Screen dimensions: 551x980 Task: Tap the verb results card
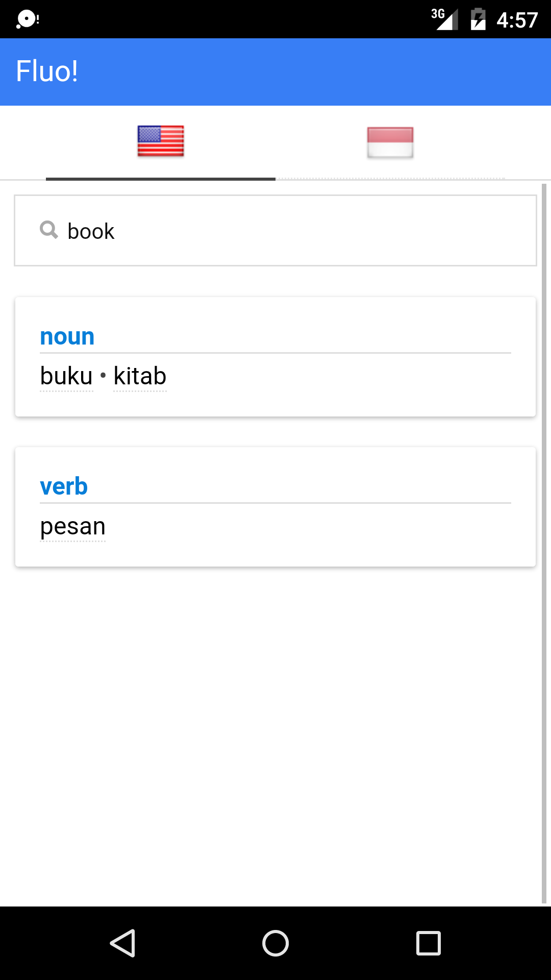(x=275, y=506)
